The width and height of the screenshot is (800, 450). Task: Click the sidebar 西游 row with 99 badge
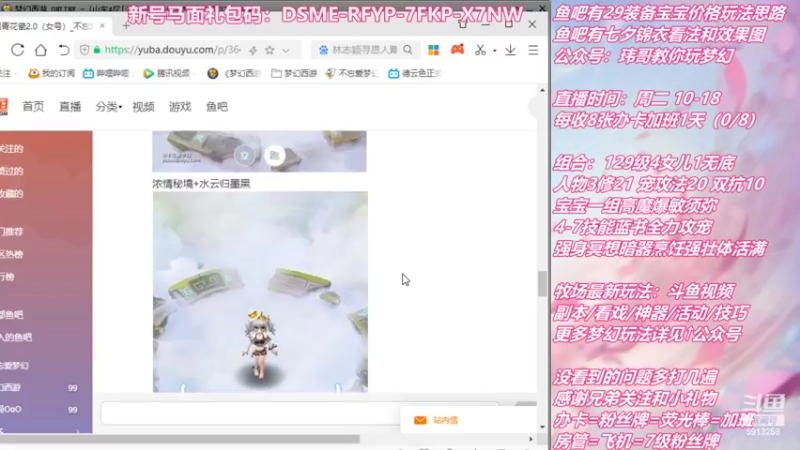pos(40,388)
